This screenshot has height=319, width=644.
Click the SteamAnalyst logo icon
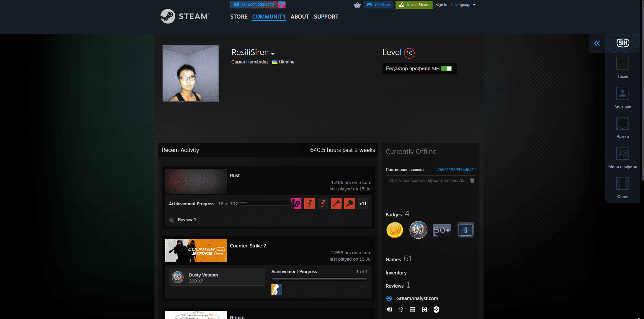click(x=389, y=298)
